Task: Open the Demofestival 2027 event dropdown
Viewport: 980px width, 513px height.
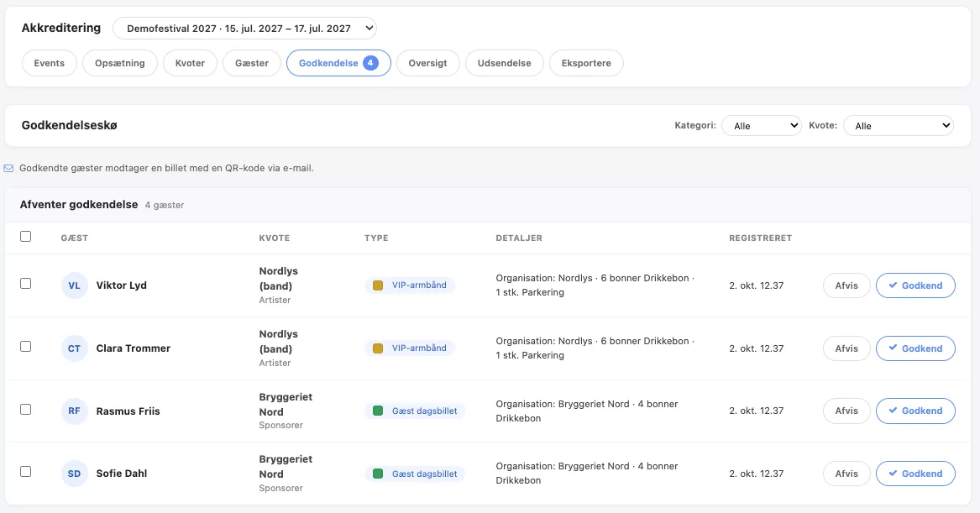Action: (244, 28)
